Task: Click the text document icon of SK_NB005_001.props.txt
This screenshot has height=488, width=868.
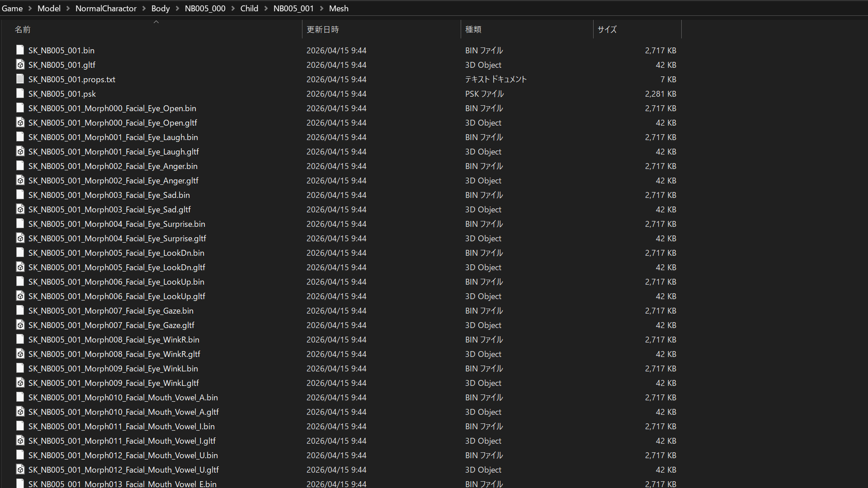Action: (20, 79)
